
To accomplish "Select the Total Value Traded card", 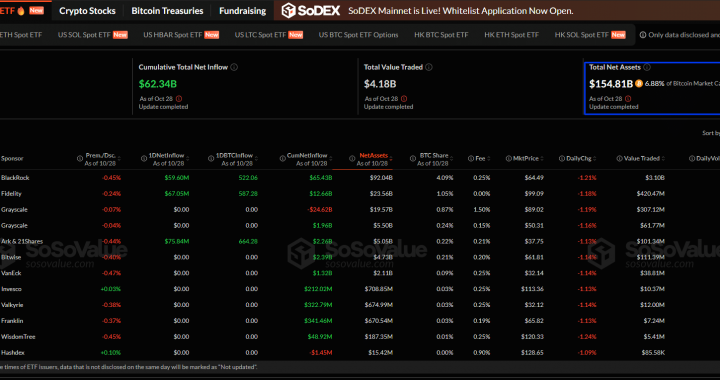I will (470, 86).
